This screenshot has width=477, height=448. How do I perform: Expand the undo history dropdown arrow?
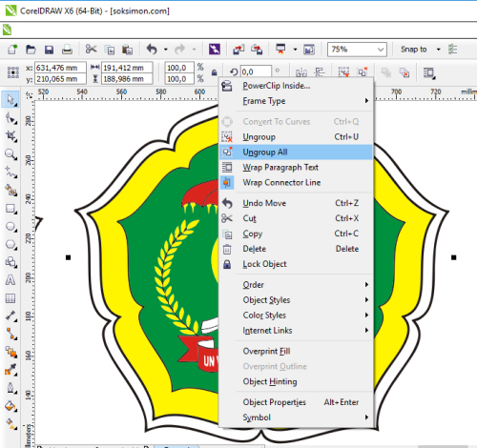pos(166,50)
